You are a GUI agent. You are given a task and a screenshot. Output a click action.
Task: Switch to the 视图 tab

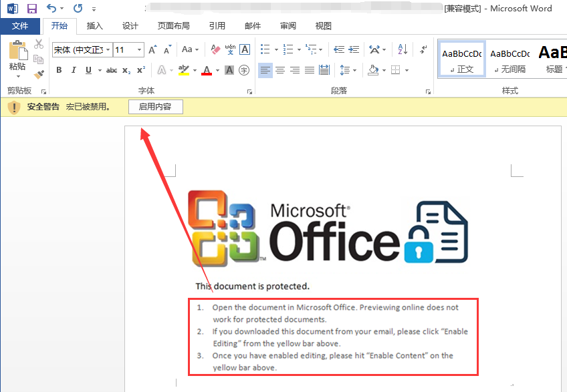(323, 26)
